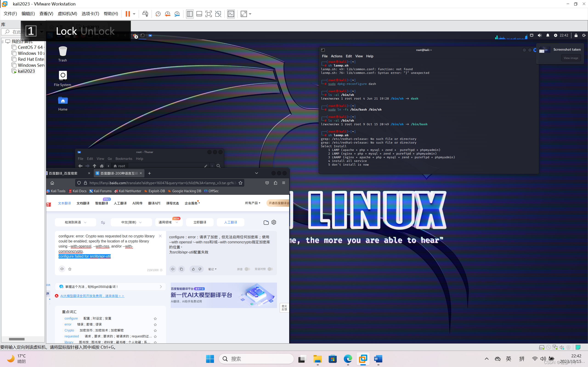Viewport: 588px width, 367px height.
Task: Give the translation a thumbs up
Action: coord(193,269)
